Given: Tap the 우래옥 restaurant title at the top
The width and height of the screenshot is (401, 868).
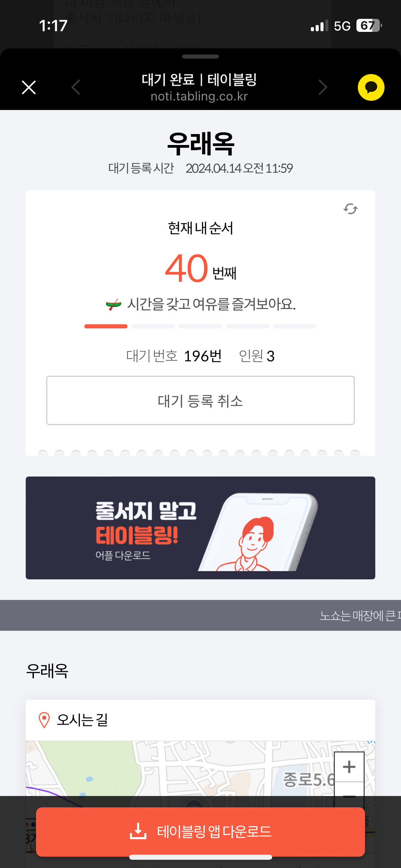Looking at the screenshot, I should tap(200, 144).
